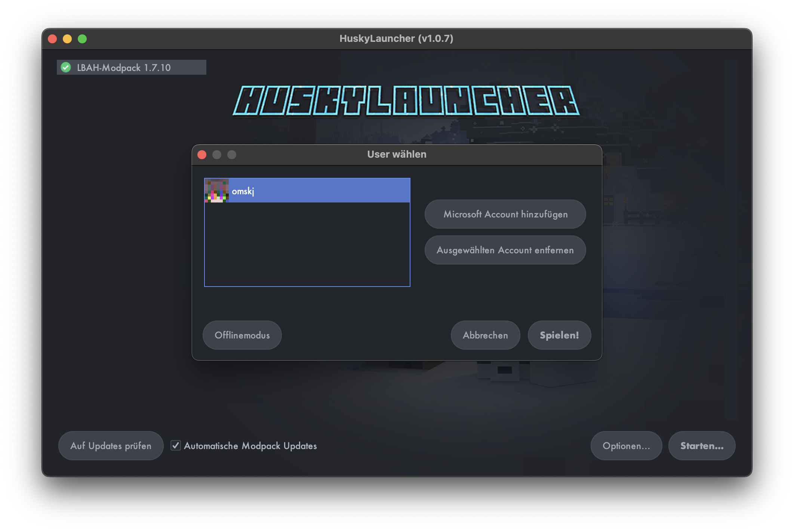Image resolution: width=794 pixels, height=532 pixels.
Task: Toggle Automatische Modpack Updates checkbox
Action: point(176,445)
